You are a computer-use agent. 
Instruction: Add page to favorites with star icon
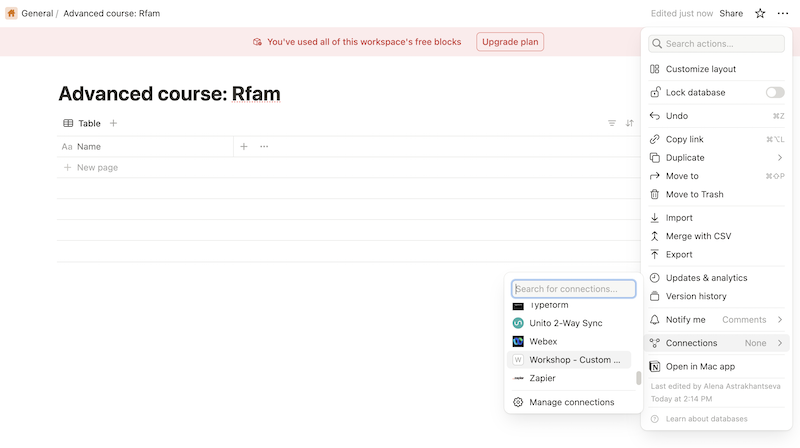760,13
